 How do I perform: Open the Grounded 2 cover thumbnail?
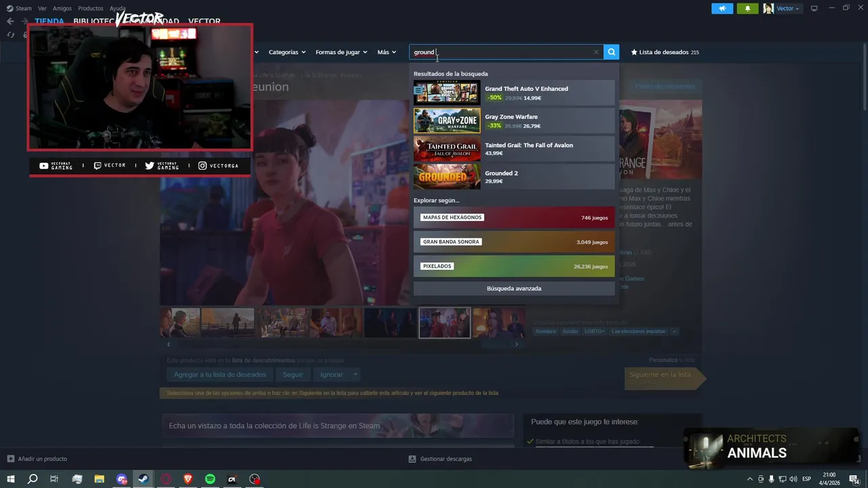click(447, 177)
